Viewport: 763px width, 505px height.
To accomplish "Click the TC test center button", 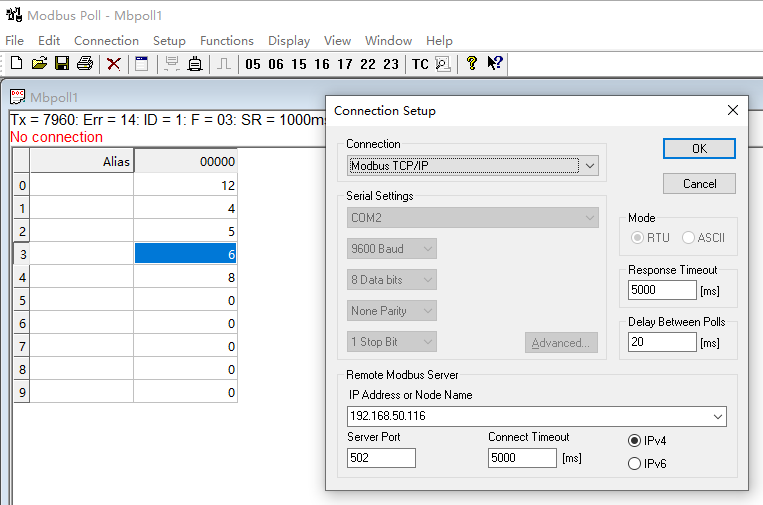I will (420, 64).
